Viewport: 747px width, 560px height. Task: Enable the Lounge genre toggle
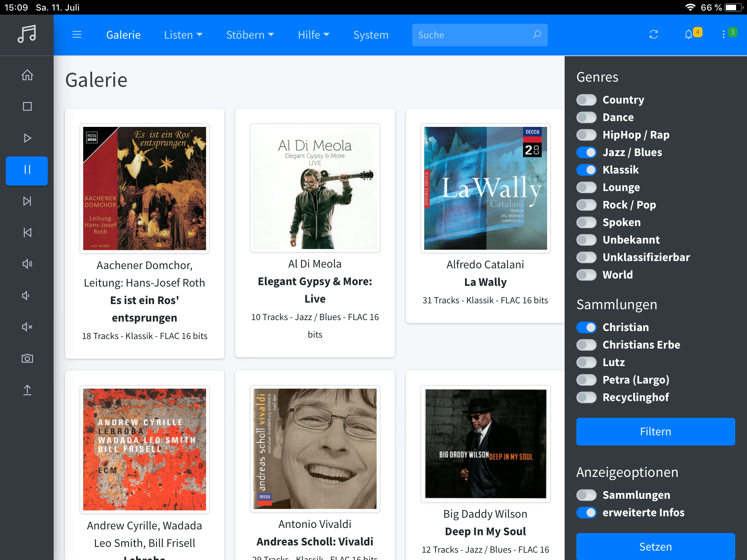(x=587, y=187)
